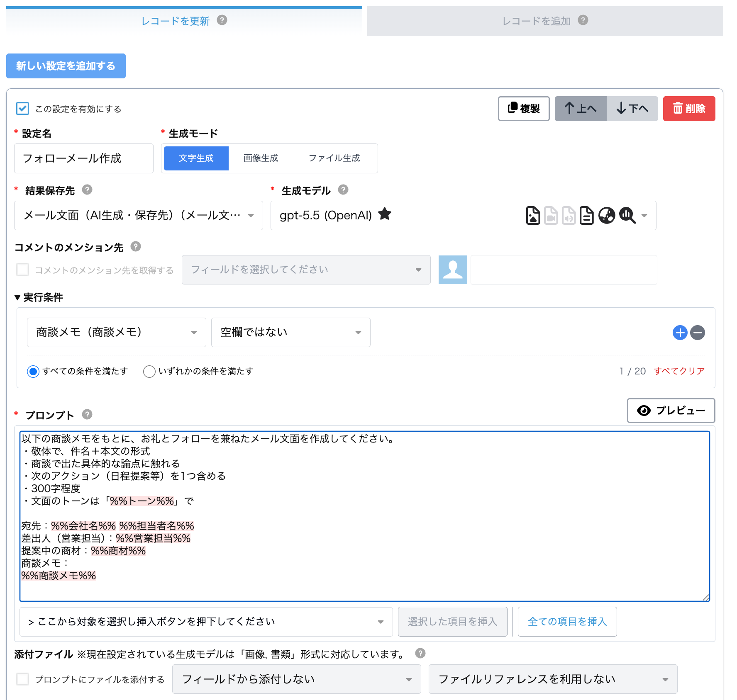Collapse the 実行条件 section
The image size is (737, 700).
[39, 297]
